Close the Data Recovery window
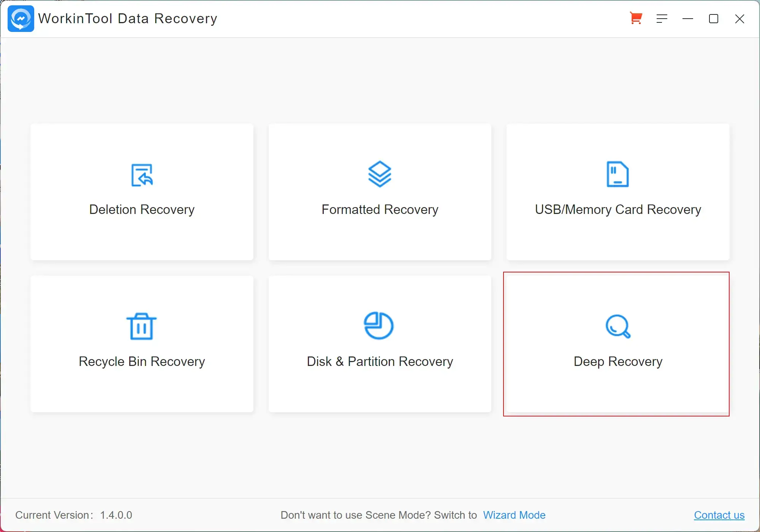Image resolution: width=760 pixels, height=532 pixels. (x=739, y=19)
